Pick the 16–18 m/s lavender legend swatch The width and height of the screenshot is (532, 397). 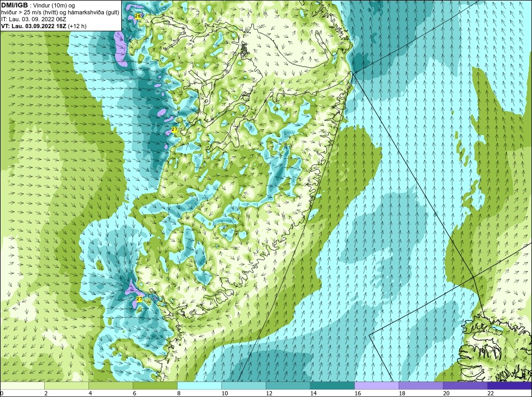(377, 385)
